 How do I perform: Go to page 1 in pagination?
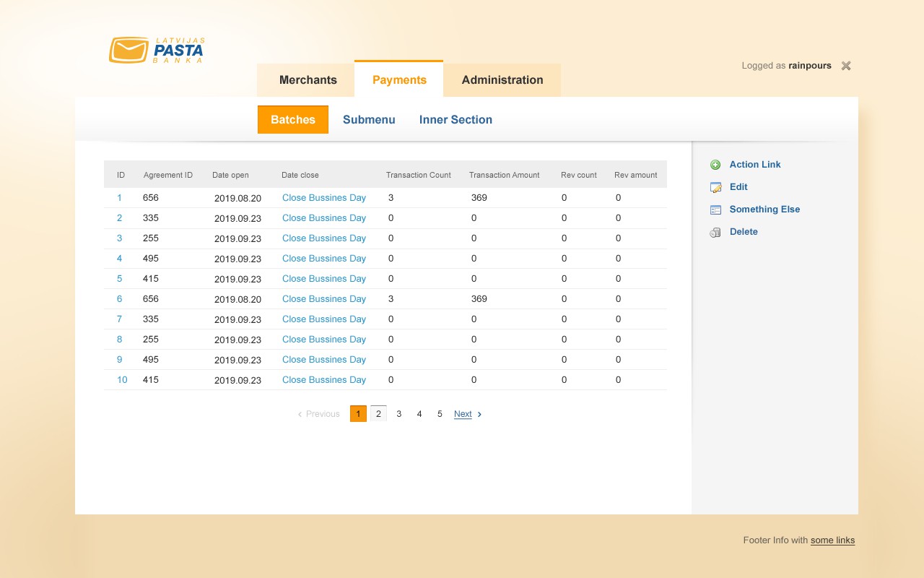pos(358,414)
